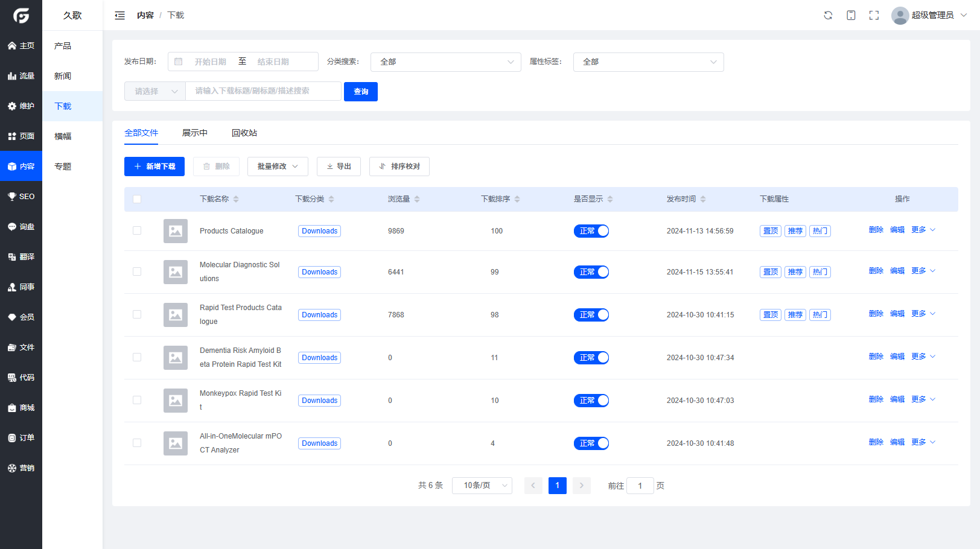
Task: Open 横幅 in the content submenu
Action: pos(72,136)
